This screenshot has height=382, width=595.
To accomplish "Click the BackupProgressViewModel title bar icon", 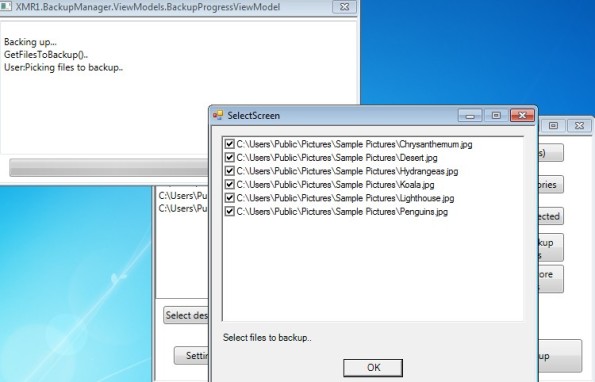I will 6,6.
